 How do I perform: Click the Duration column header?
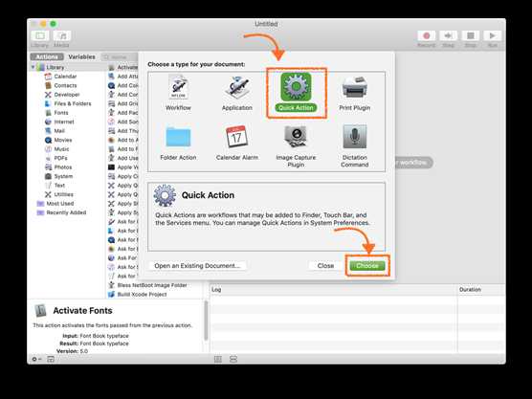point(481,289)
